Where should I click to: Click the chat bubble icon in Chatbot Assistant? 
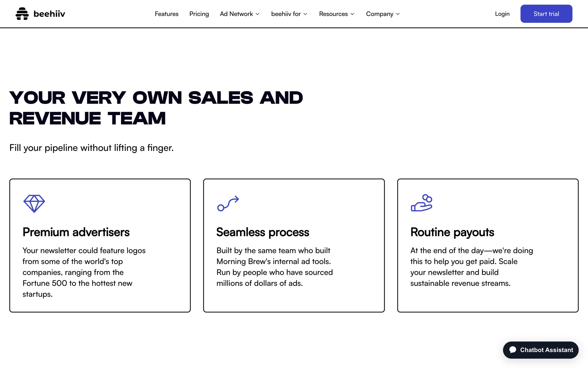(x=513, y=350)
